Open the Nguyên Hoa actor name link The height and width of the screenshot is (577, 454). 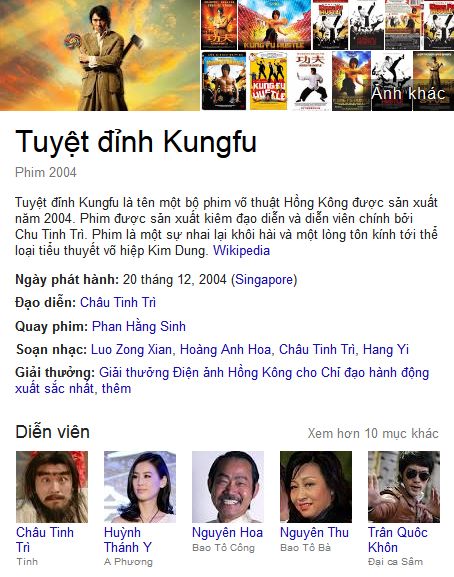(x=227, y=532)
